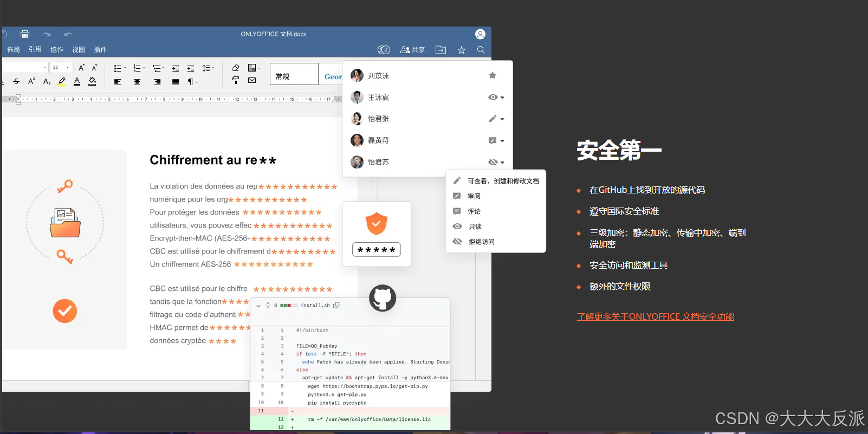Apply superscript formatting

coord(31,81)
